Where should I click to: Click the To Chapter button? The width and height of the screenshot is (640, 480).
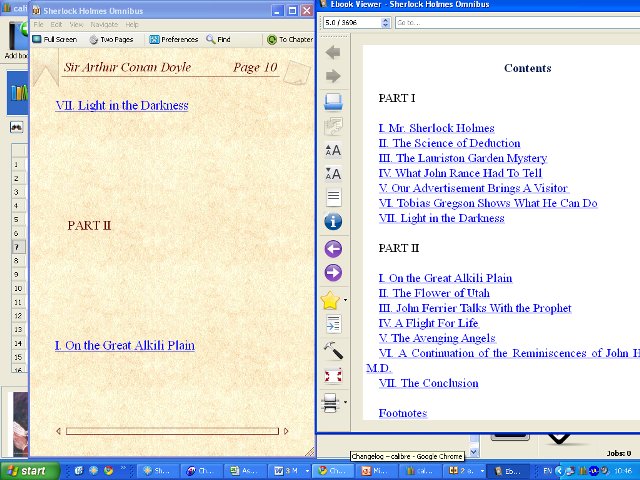pyautogui.click(x=290, y=40)
